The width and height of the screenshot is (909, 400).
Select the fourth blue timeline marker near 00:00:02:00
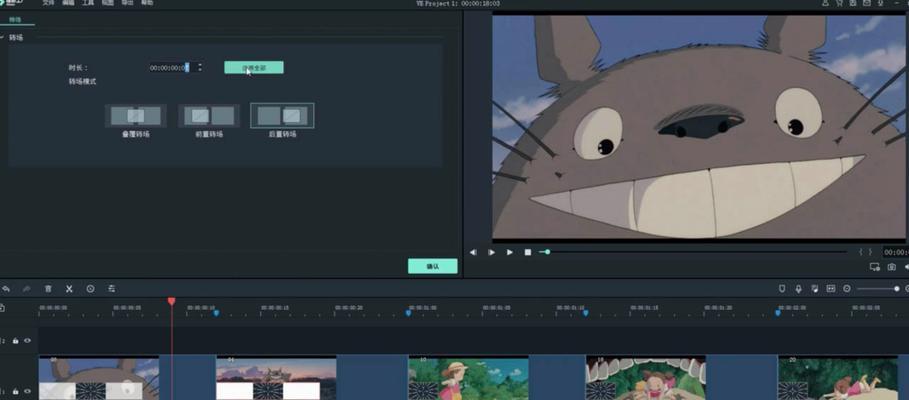778,313
